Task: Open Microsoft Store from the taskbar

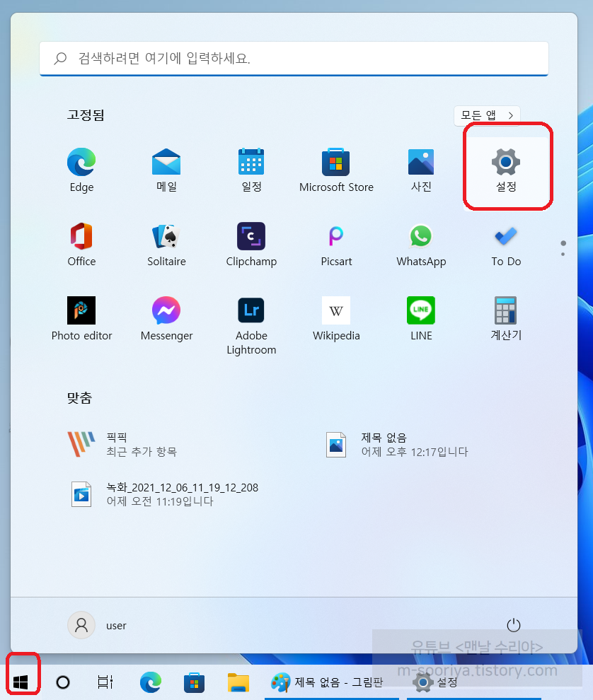Action: click(194, 682)
